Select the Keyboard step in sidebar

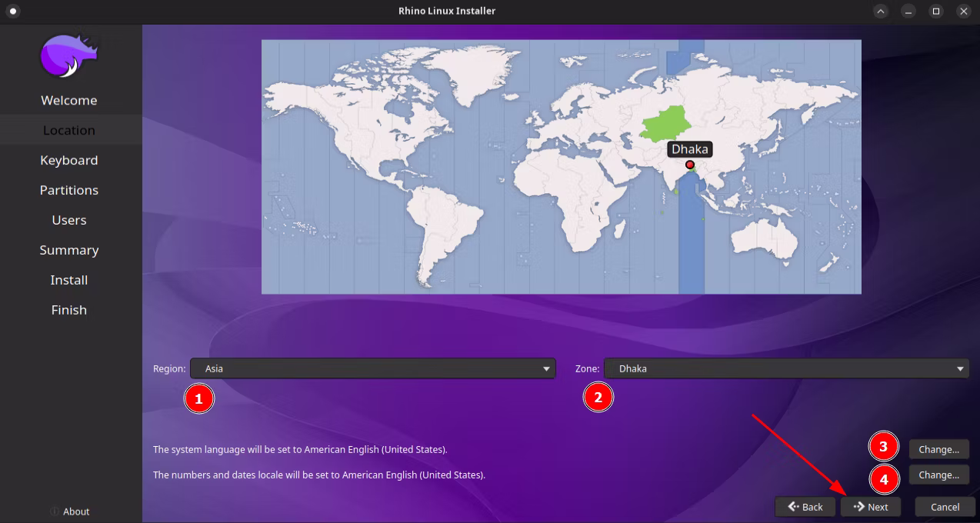pyautogui.click(x=69, y=160)
